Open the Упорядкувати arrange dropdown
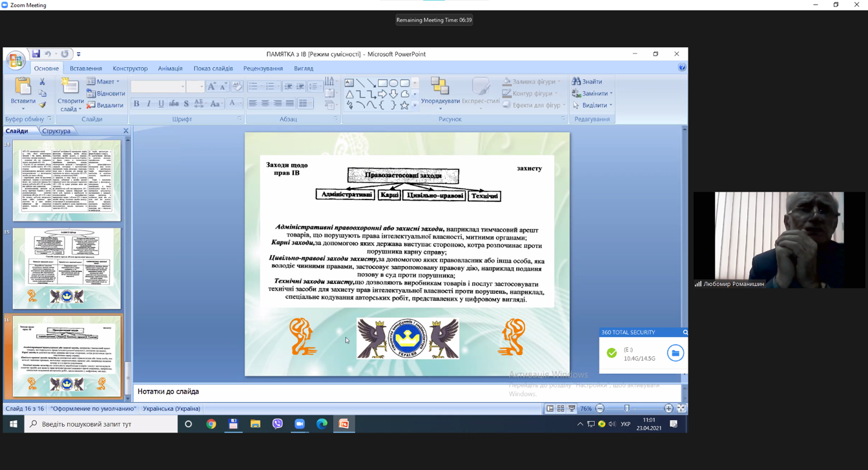This screenshot has height=470, width=868. 440,94
